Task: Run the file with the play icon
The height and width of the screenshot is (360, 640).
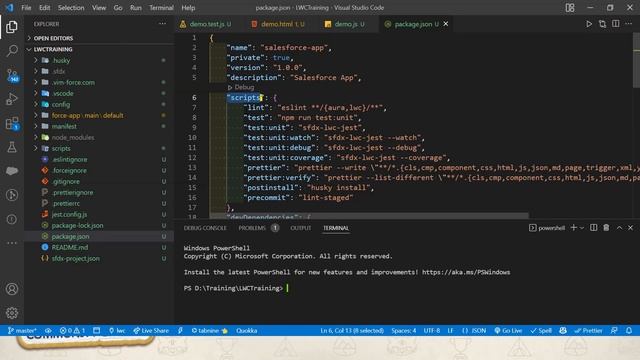Action: tap(589, 24)
